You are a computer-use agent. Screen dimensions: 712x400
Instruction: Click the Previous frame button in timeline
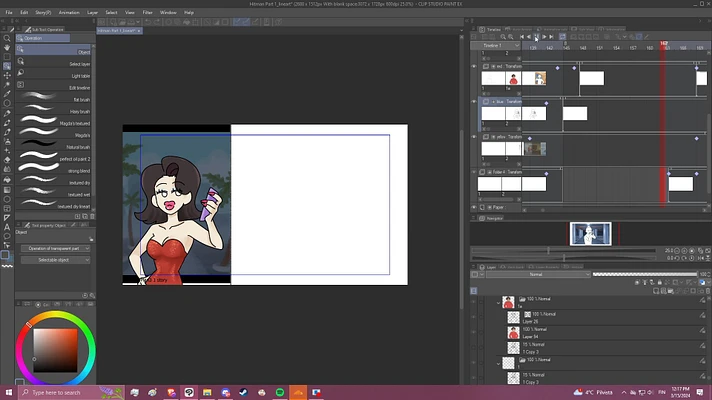529,37
